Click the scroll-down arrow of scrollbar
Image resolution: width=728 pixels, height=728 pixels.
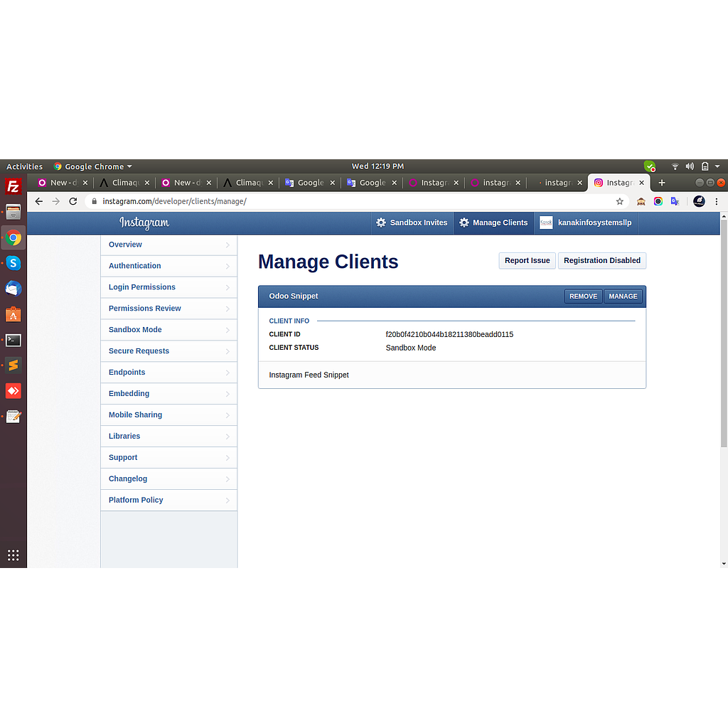click(723, 564)
